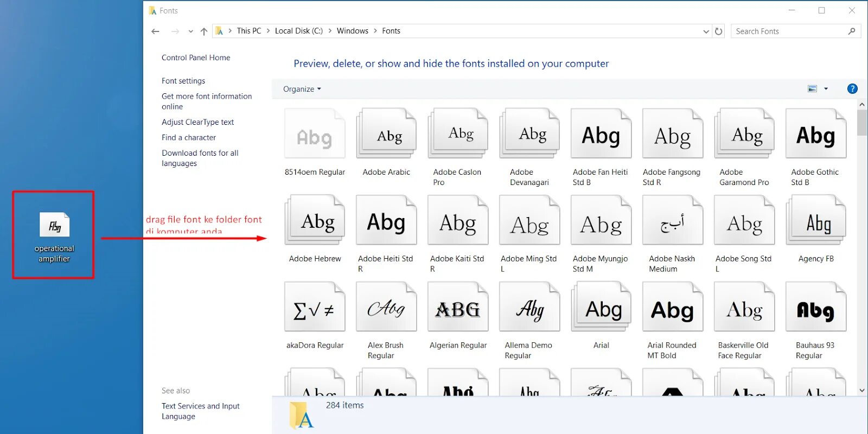The width and height of the screenshot is (868, 434).
Task: Select the Adobe Fan Heiti Std B font
Action: (601, 133)
